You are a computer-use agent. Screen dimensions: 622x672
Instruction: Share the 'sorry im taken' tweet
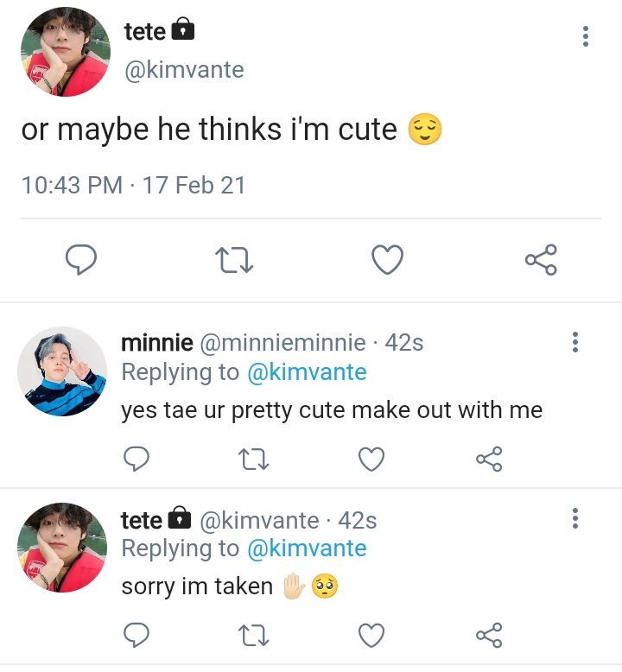tap(489, 635)
